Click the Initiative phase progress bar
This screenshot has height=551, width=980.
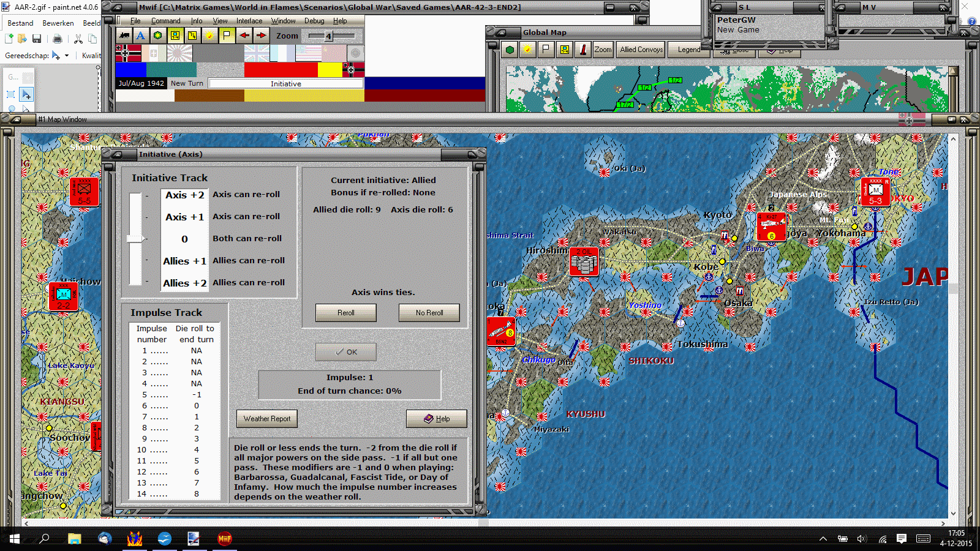tap(285, 83)
